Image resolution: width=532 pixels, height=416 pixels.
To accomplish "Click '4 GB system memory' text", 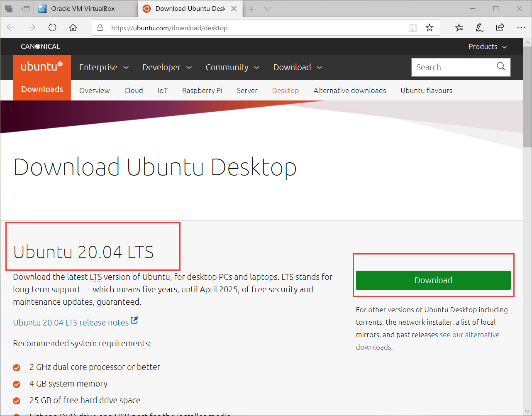I will coord(68,384).
